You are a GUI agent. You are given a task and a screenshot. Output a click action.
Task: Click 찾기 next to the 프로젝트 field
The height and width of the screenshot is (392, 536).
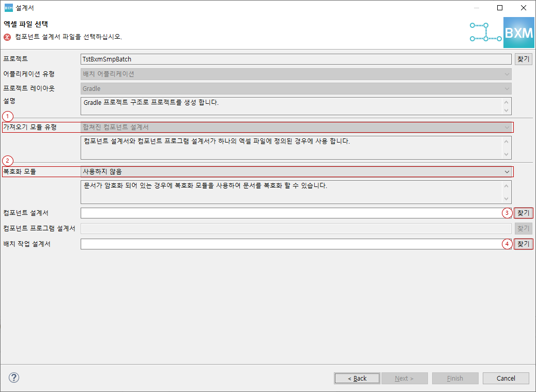[x=523, y=59]
